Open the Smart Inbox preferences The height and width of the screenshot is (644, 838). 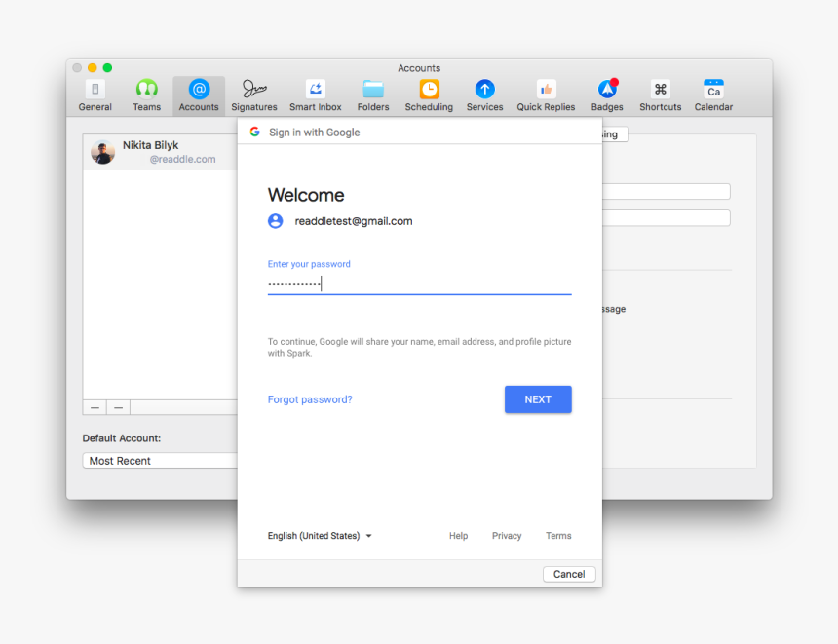tap(316, 95)
